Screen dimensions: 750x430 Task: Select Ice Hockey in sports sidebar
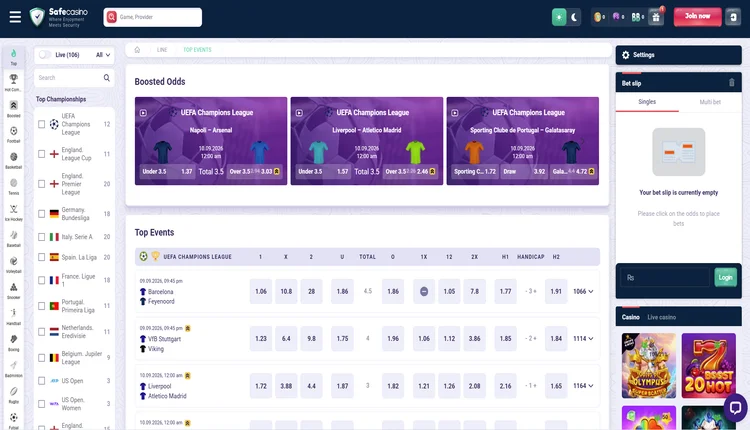point(13,212)
